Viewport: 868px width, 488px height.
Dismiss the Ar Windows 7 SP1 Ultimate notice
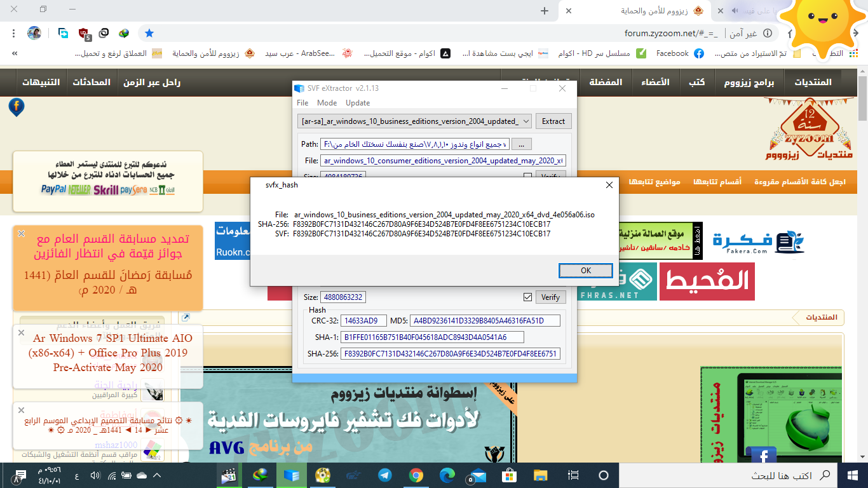pos(21,332)
